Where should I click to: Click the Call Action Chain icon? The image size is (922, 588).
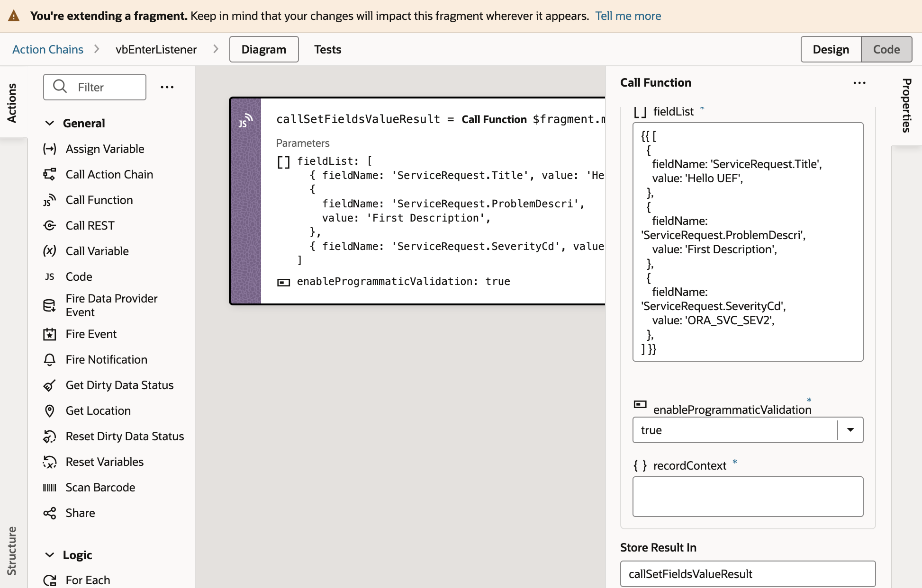pos(50,175)
